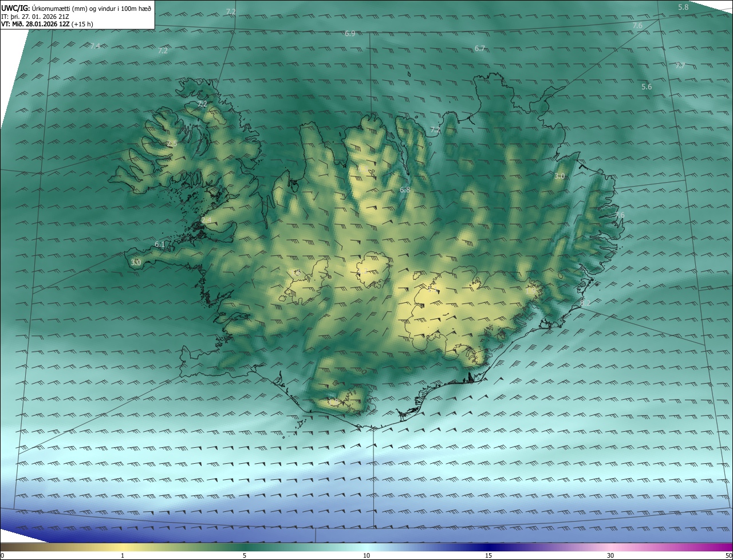This screenshot has width=733, height=560.
Task: Click the 2.4 value label
Action: click(x=206, y=220)
